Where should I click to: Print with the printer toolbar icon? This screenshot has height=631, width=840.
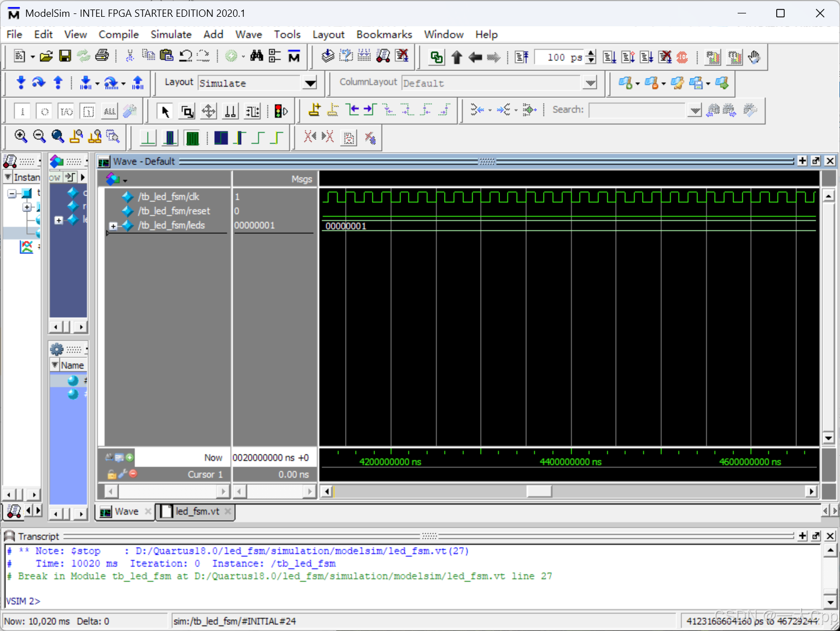coord(102,56)
